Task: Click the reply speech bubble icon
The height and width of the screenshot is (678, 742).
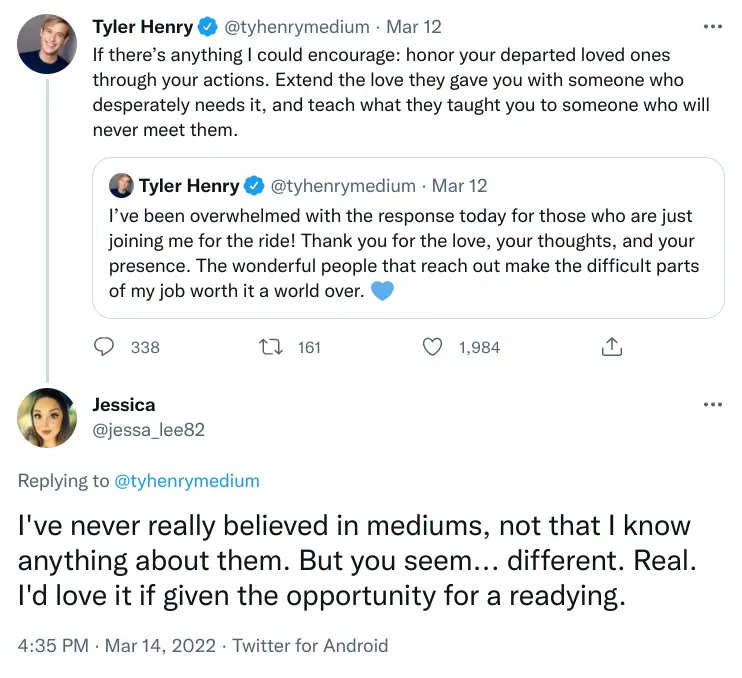Action: pos(105,347)
